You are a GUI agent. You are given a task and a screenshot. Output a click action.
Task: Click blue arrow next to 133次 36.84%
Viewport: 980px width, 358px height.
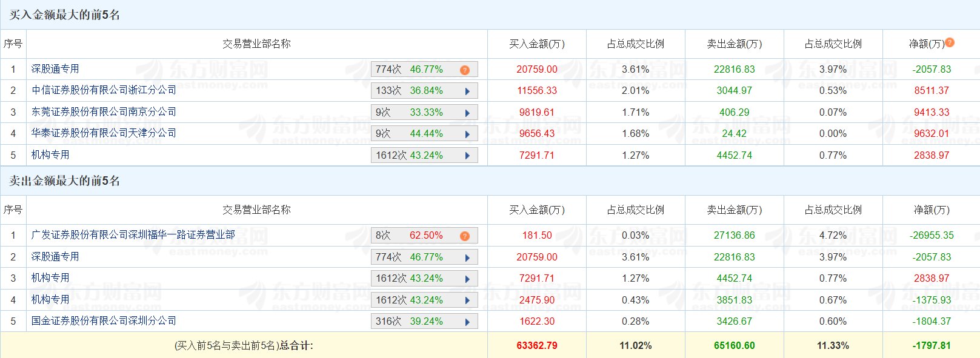point(467,91)
